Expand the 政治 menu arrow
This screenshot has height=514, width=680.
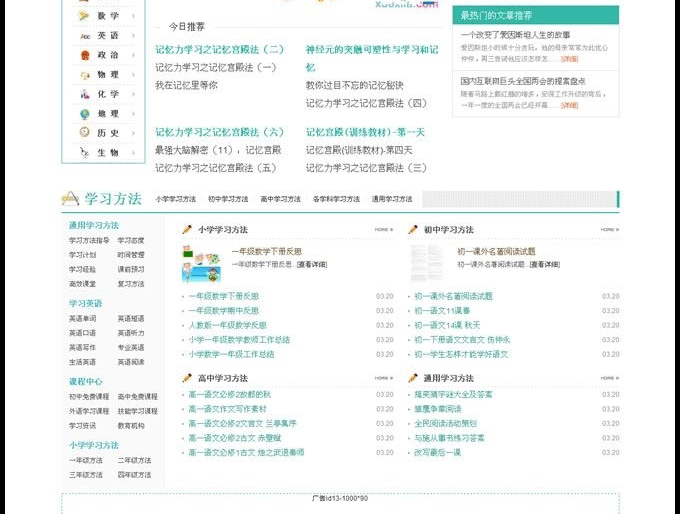click(x=133, y=55)
